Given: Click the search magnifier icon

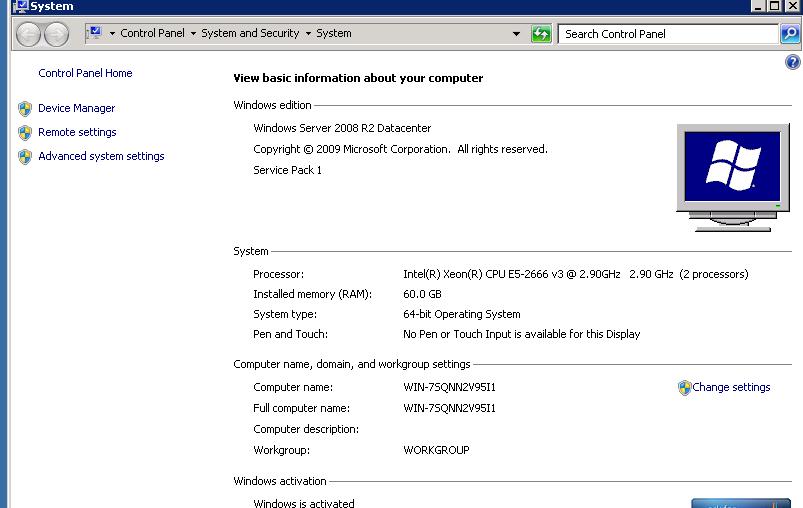Looking at the screenshot, I should 790,34.
